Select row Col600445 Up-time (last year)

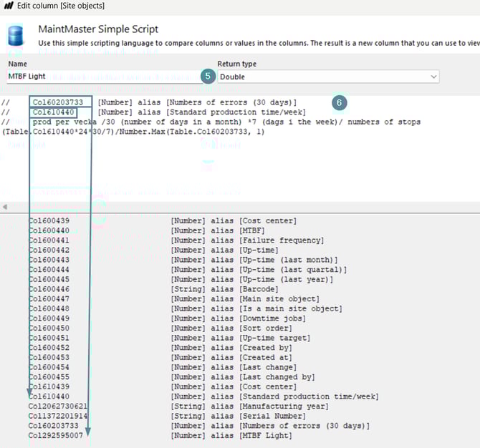pyautogui.click(x=181, y=280)
